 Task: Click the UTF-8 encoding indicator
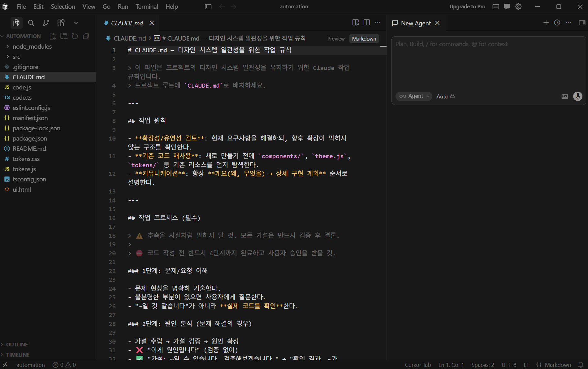[509, 365]
